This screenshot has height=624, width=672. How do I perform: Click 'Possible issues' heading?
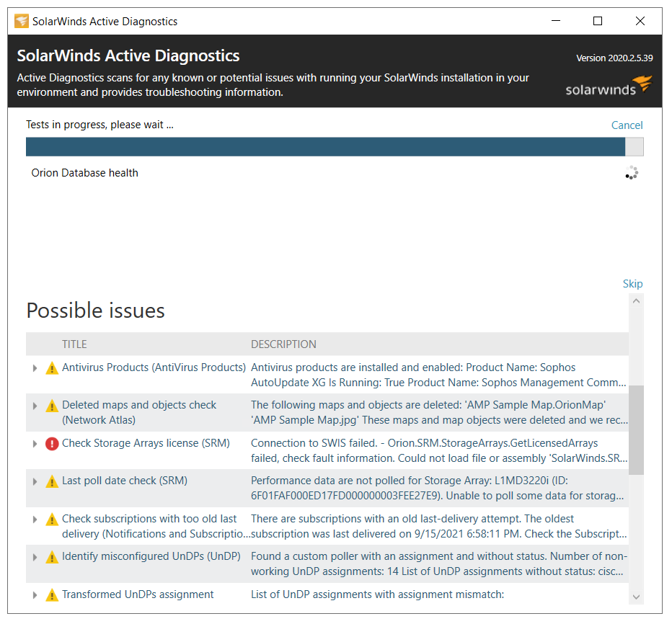96,311
